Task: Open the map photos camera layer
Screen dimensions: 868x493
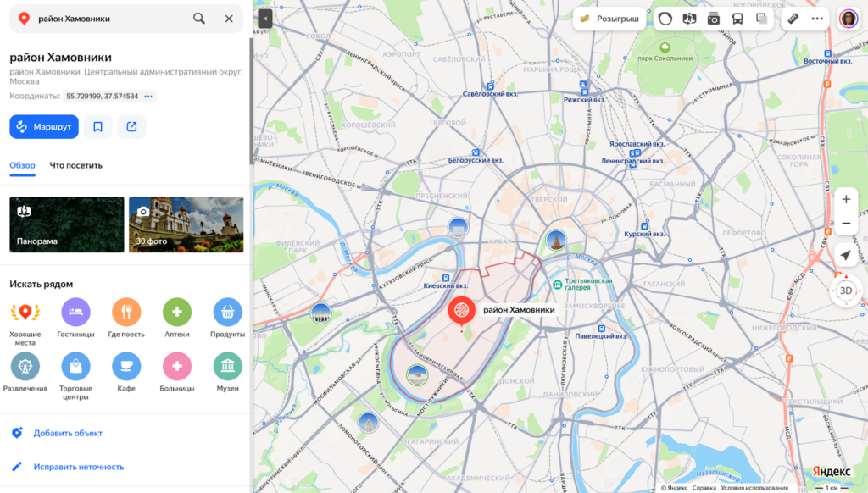Action: point(714,19)
